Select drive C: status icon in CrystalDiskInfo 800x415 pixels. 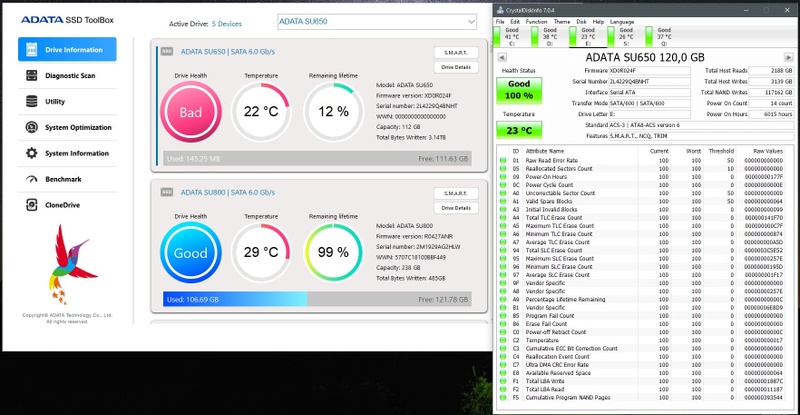pyautogui.click(x=497, y=37)
